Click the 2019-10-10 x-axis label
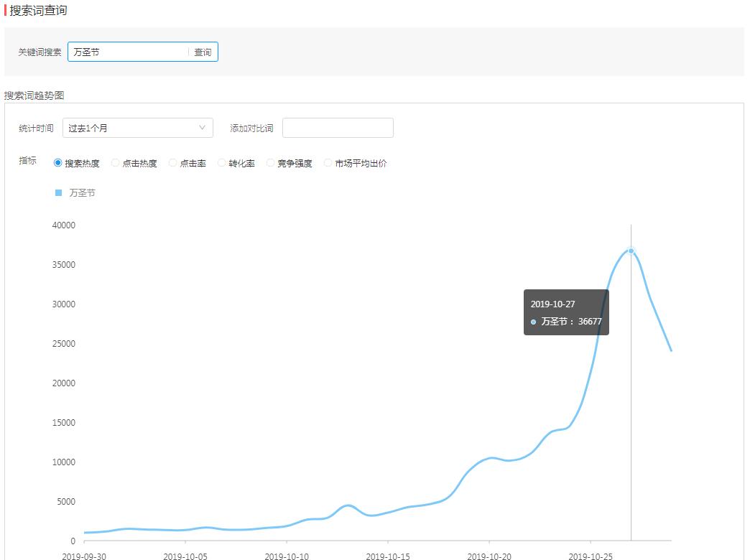Image resolution: width=750 pixels, height=560 pixels. click(x=287, y=556)
